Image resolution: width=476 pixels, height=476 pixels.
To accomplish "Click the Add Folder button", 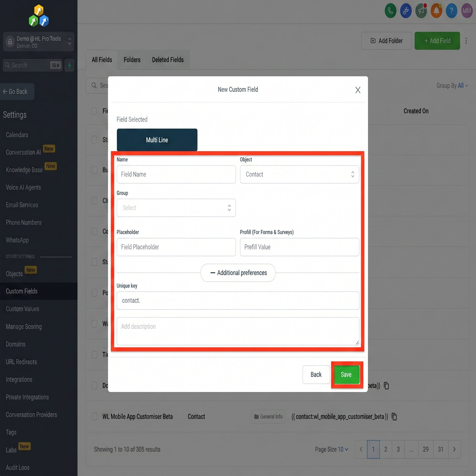I will (386, 41).
